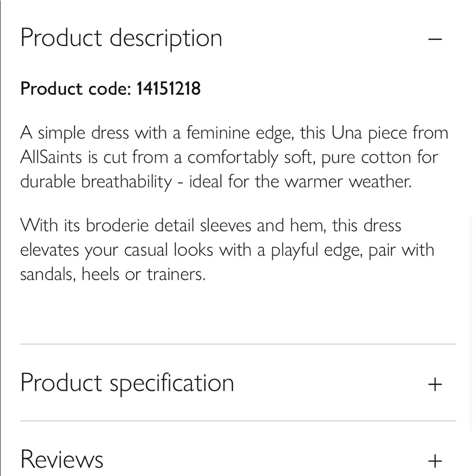Click the divider line above Reviews

click(x=238, y=421)
